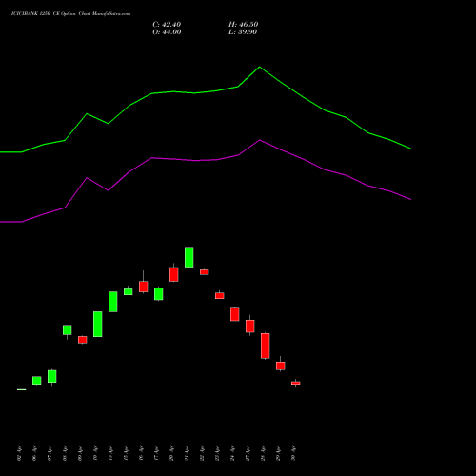
Task: Select the high value H: 46.50
Action: coord(244,25)
